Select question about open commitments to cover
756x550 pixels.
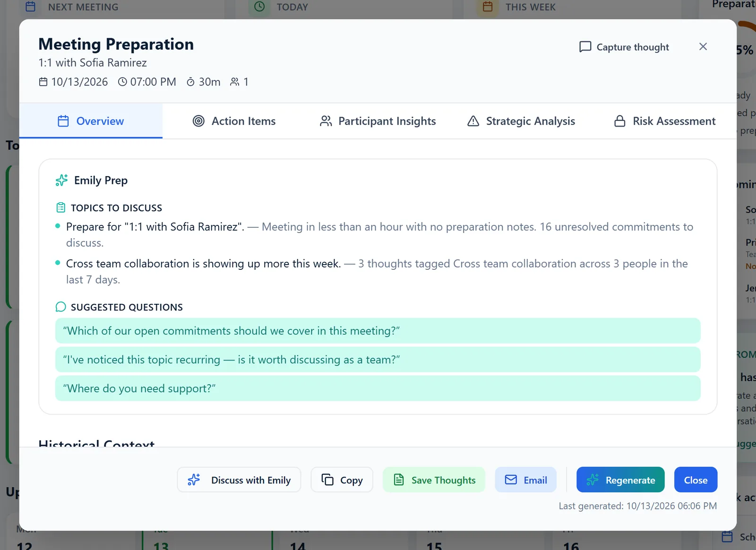point(378,331)
